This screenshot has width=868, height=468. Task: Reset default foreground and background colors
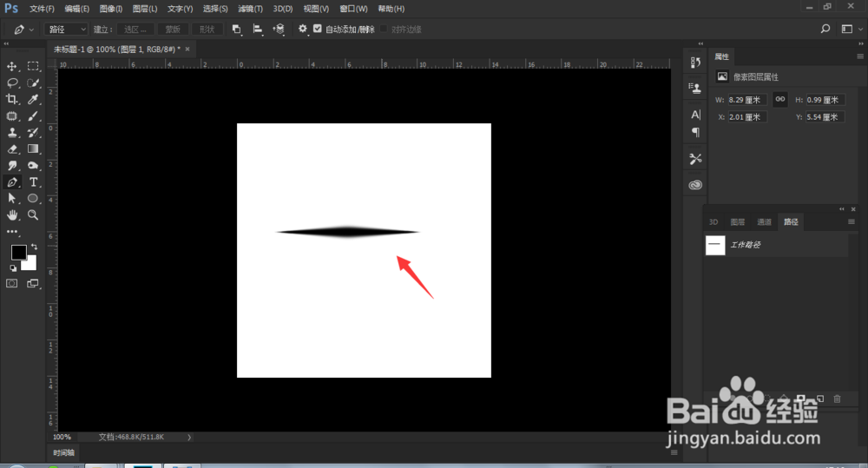click(x=13, y=268)
